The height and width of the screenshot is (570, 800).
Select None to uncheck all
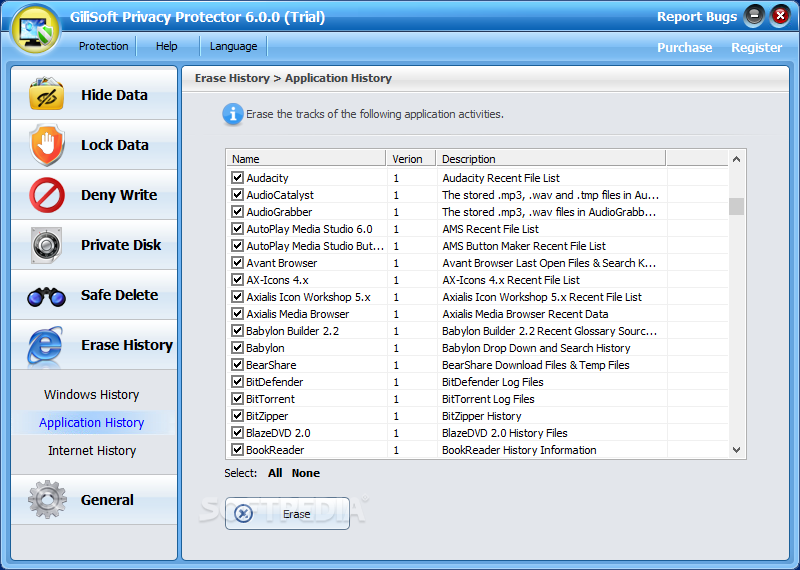click(306, 473)
